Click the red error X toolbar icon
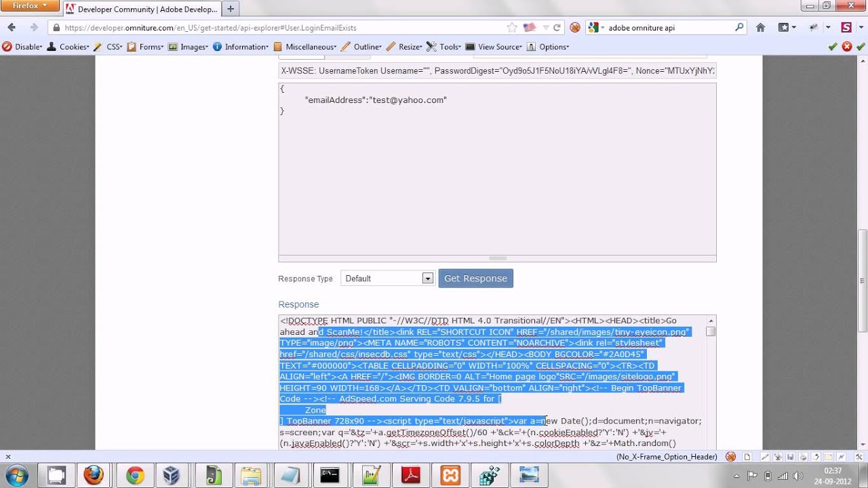The width and height of the screenshot is (868, 488). (x=847, y=47)
